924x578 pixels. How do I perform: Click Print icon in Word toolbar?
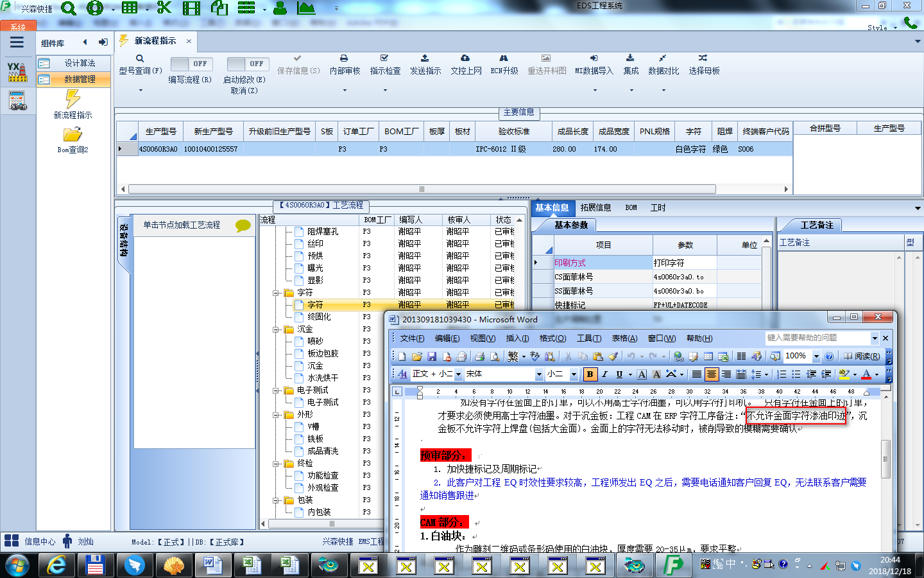[x=479, y=356]
